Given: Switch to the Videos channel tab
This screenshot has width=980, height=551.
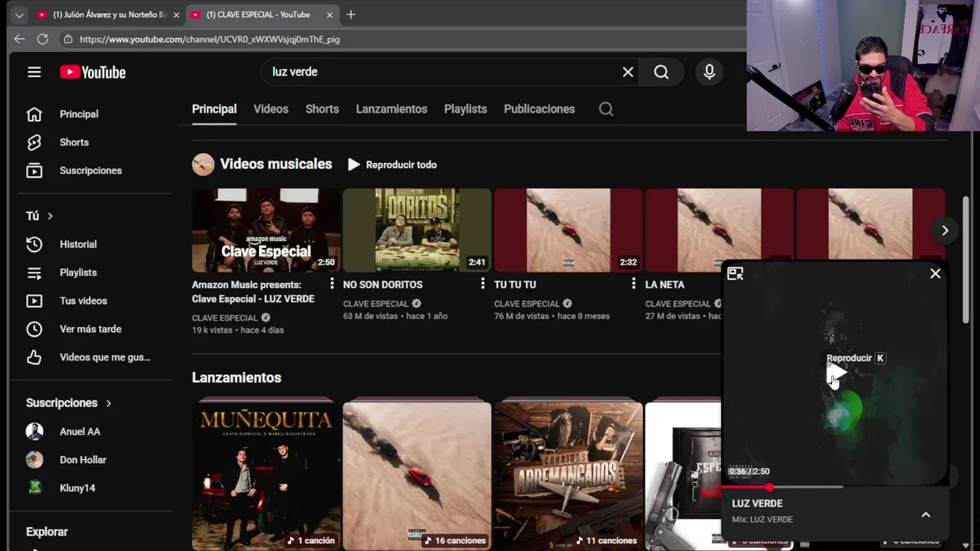Looking at the screenshot, I should coord(271,109).
